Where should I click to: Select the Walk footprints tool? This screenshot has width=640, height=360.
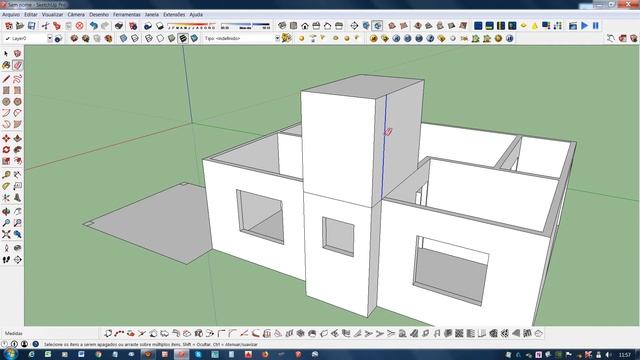[x=6, y=260]
